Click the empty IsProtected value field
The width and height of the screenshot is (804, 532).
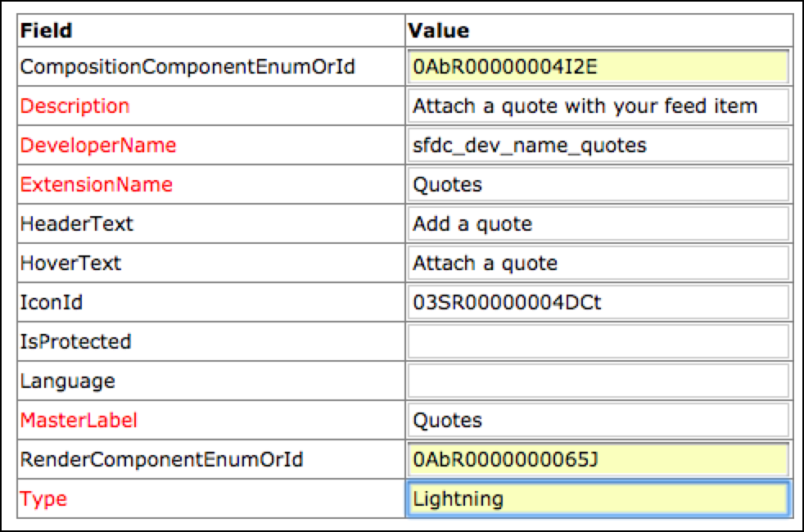598,341
